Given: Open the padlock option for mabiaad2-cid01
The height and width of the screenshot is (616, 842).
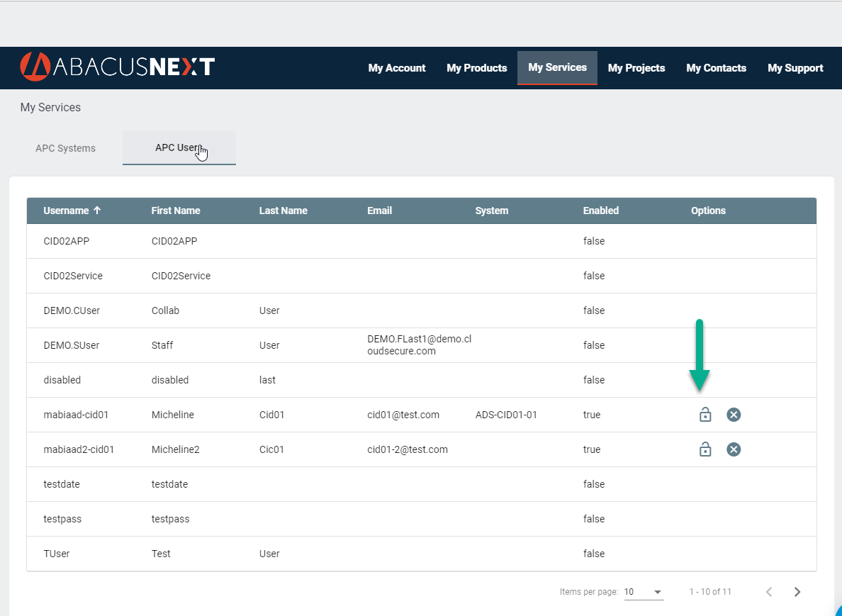Looking at the screenshot, I should (x=705, y=449).
